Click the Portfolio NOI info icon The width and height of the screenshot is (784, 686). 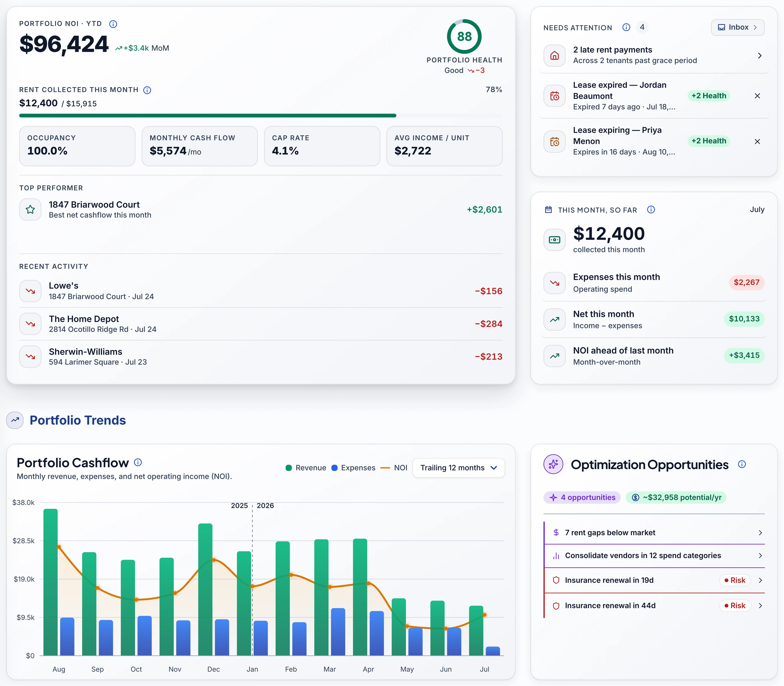113,24
